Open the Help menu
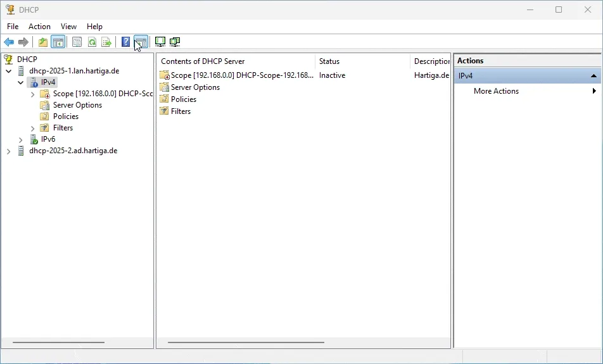 coord(94,27)
